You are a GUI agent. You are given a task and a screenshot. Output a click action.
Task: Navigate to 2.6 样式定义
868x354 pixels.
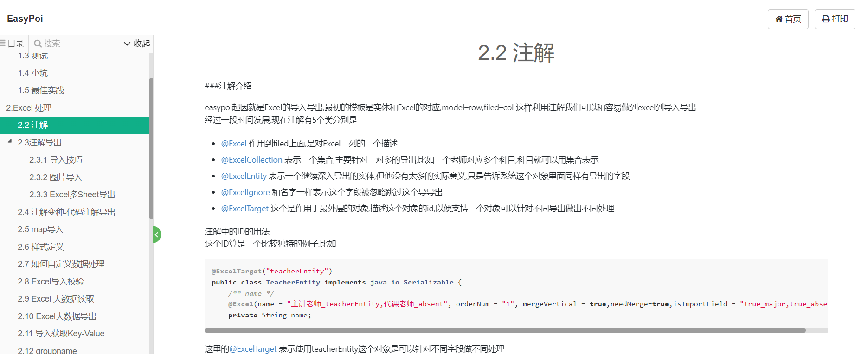(x=41, y=247)
